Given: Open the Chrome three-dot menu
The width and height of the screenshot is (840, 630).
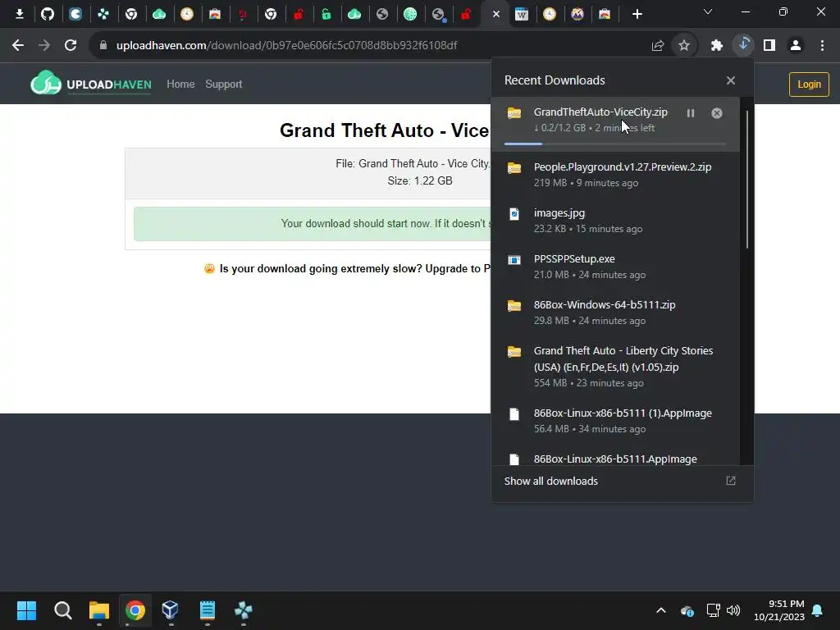Looking at the screenshot, I should (x=822, y=46).
